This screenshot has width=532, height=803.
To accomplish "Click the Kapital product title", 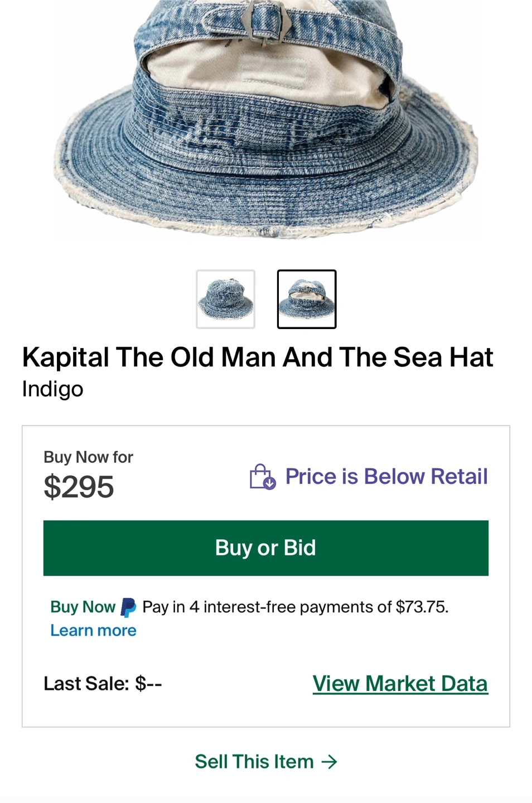I will 258,357.
